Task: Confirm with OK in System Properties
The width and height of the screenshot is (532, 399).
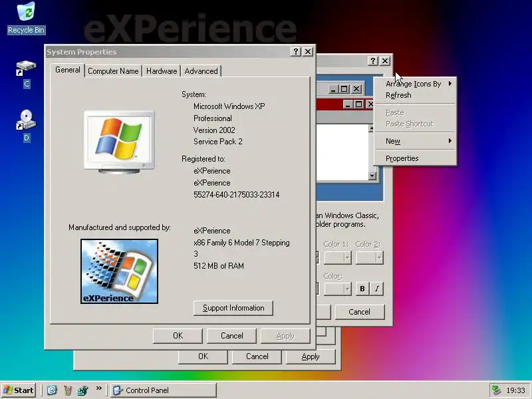Action: (x=178, y=336)
